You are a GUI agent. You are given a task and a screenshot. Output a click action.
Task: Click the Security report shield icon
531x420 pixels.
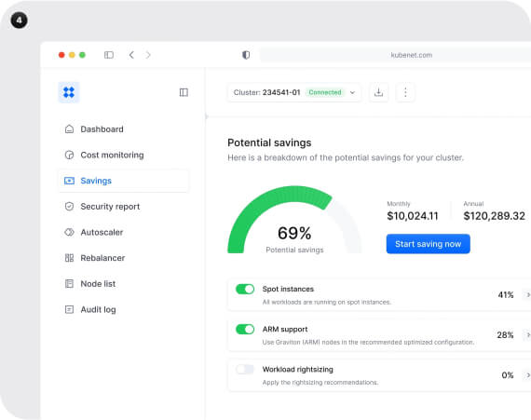coord(69,207)
